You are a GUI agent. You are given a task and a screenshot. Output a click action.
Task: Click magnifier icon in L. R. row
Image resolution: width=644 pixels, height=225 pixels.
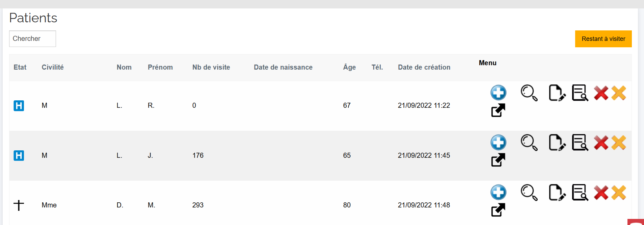(x=529, y=93)
